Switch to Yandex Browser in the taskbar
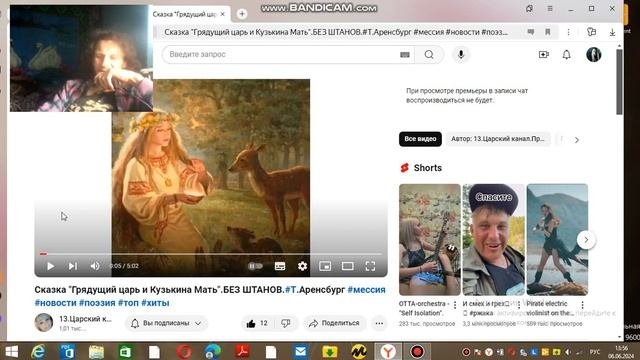This screenshot has height=360, width=640. click(388, 351)
